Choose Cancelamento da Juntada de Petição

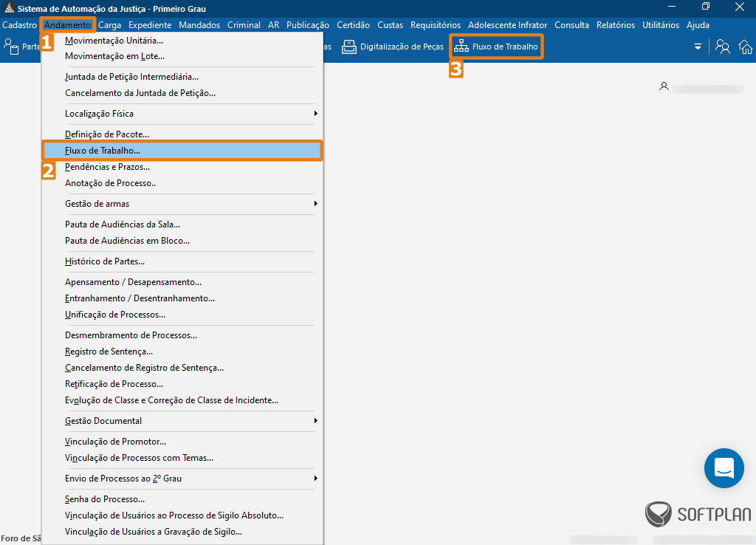click(182, 93)
